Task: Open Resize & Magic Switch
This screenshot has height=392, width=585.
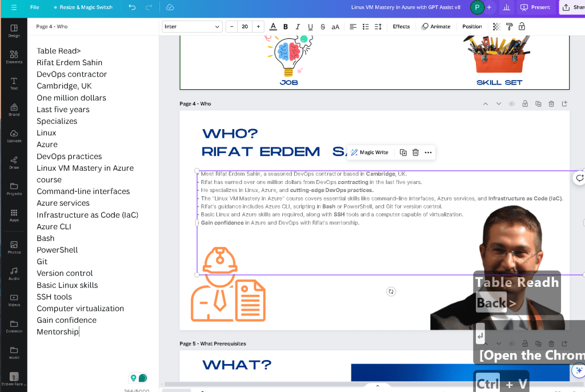Action: (x=83, y=7)
